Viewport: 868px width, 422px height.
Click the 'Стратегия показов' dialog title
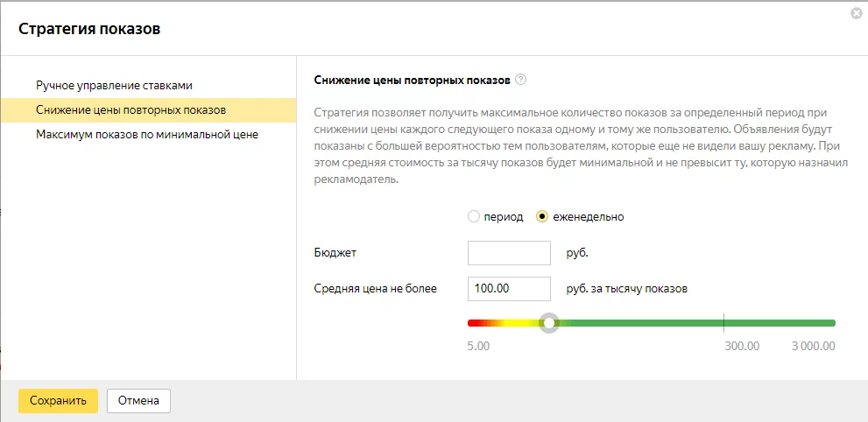pyautogui.click(x=89, y=29)
